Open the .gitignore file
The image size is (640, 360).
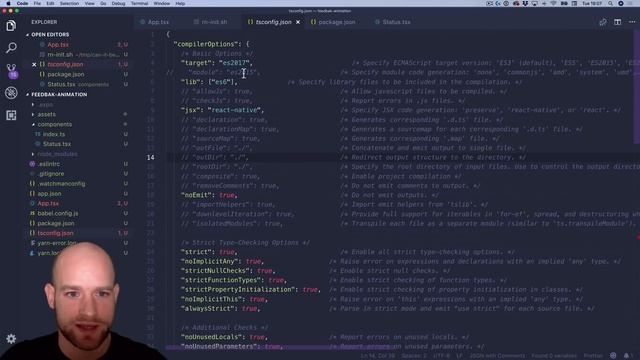[51, 174]
